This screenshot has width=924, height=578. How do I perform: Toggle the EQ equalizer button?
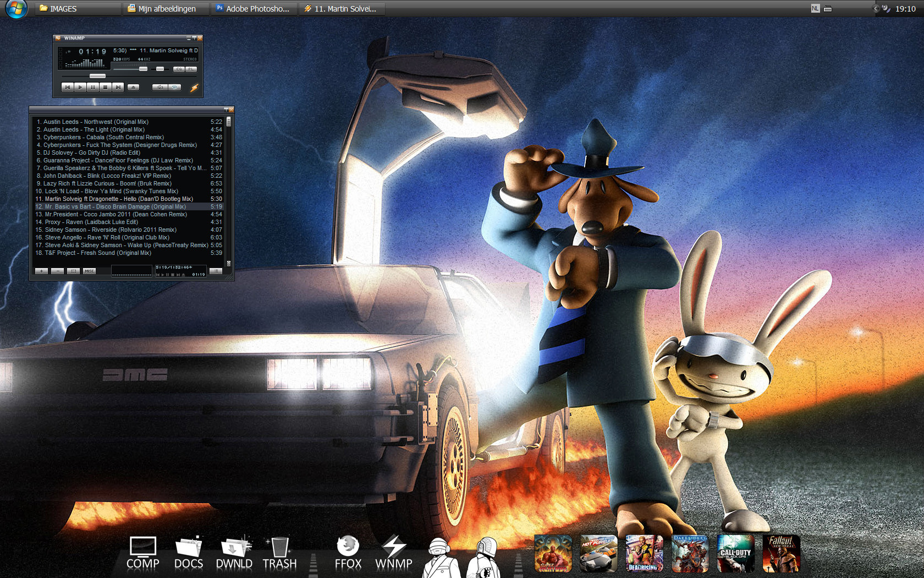pos(179,69)
